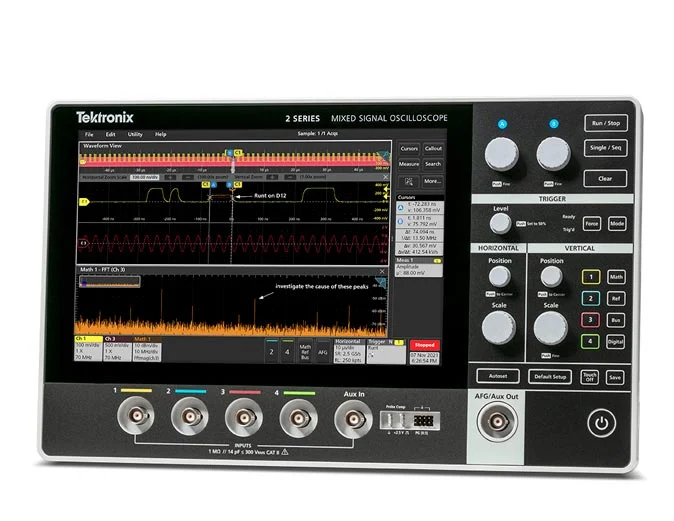This screenshot has height=521, width=674.
Task: Open the Math 1 badge settings
Action: [x=147, y=349]
